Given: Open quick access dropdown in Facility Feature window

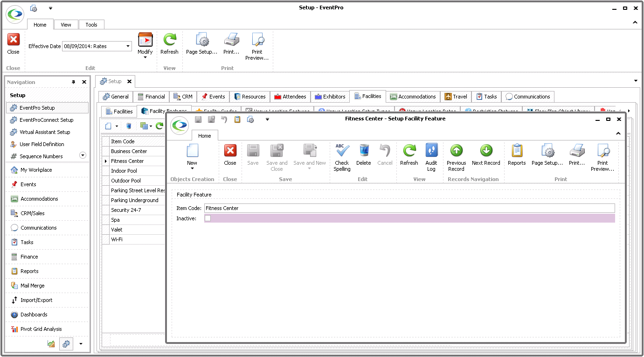Looking at the screenshot, I should click(x=267, y=119).
